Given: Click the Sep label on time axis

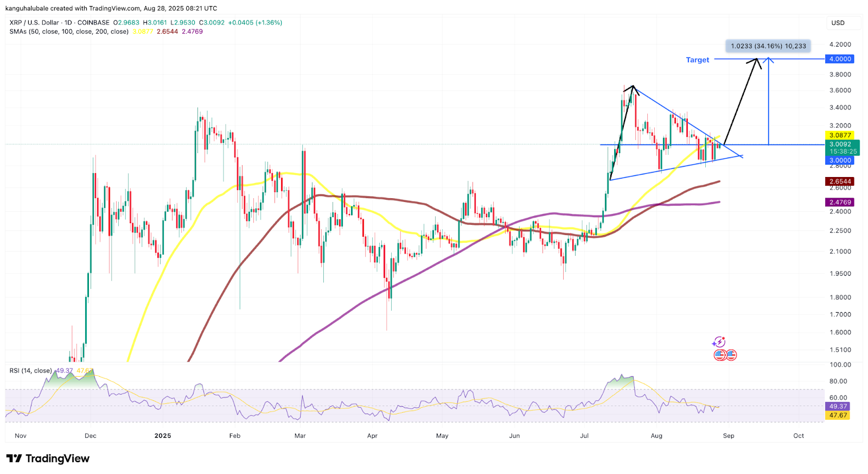Looking at the screenshot, I should pos(728,435).
